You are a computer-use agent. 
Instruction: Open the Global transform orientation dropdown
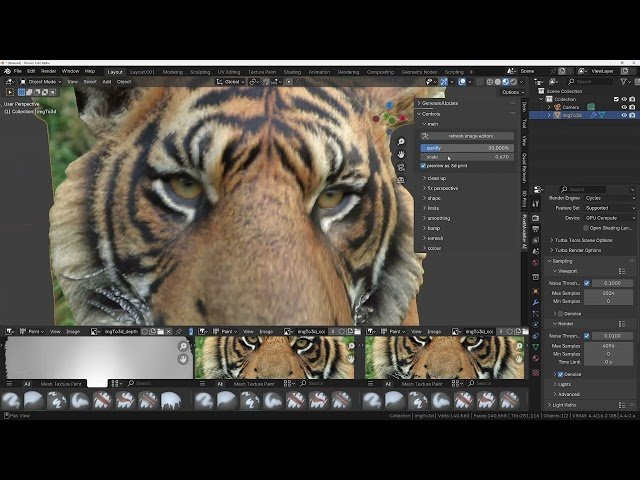[x=231, y=82]
